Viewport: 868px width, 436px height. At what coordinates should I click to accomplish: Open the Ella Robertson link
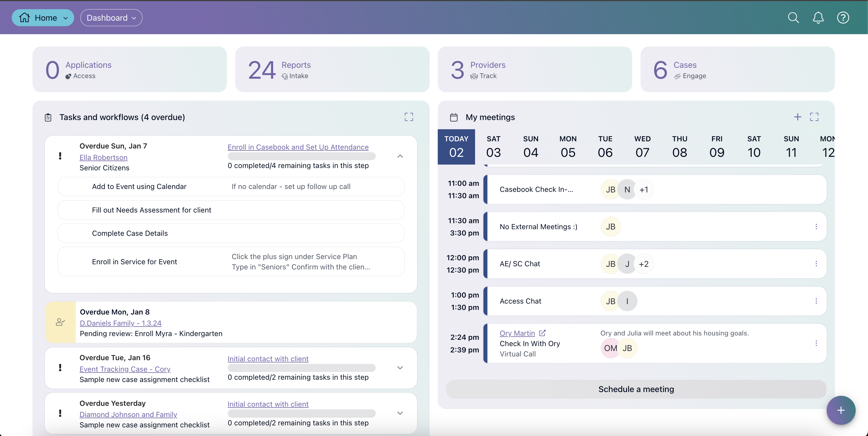103,157
